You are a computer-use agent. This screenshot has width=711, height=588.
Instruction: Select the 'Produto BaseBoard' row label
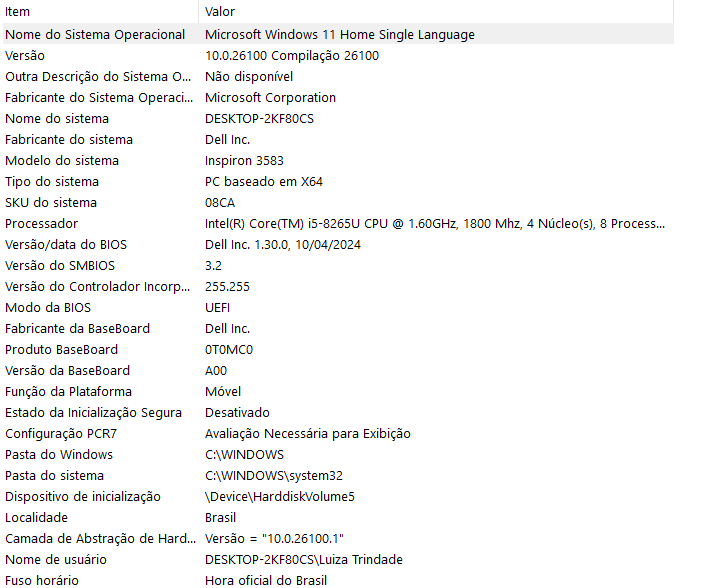62,350
